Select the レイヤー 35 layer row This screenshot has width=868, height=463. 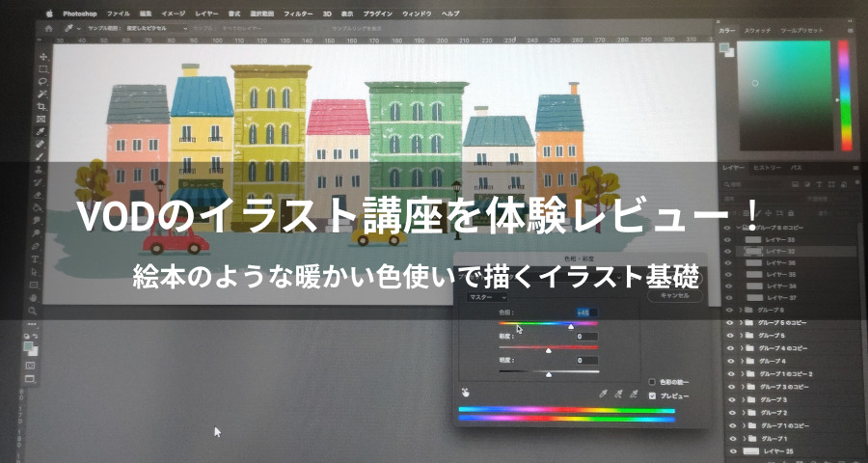coord(791,275)
